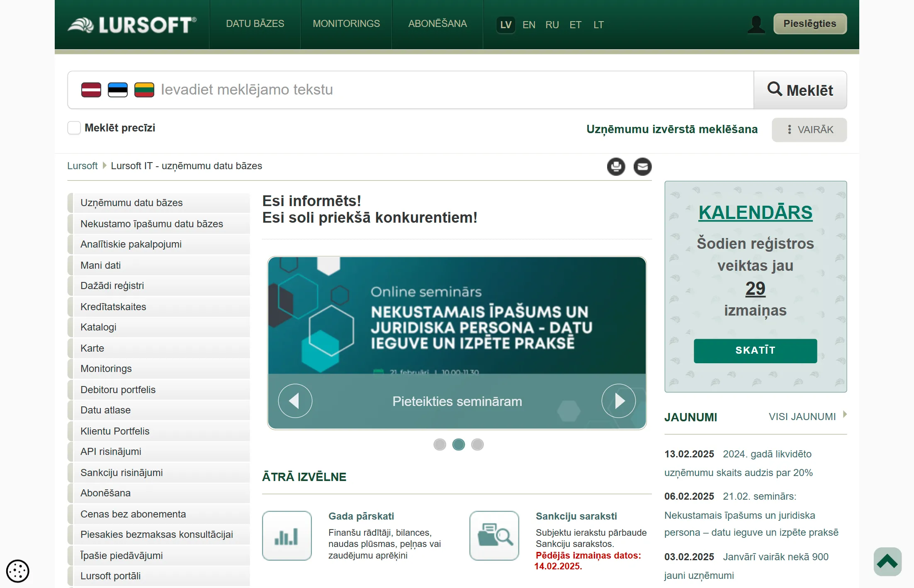Screen dimensions: 914x588
Task: Open the Gada pārskati chart icon
Action: (x=287, y=536)
